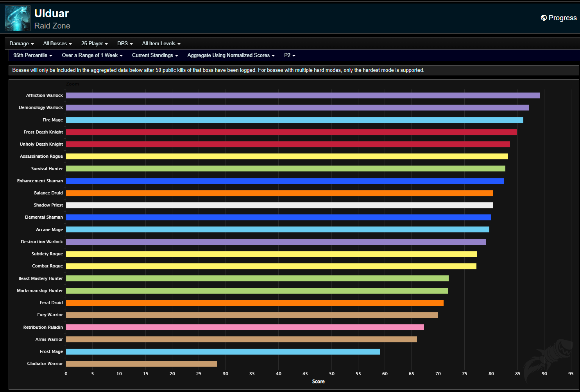Select the Survival Hunter bar
The width and height of the screenshot is (580, 392).
tap(286, 169)
